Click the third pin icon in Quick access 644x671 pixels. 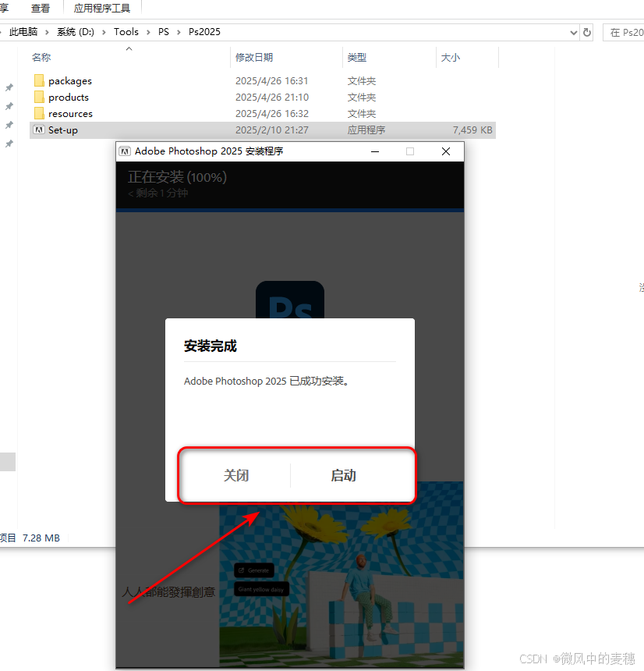click(x=9, y=125)
